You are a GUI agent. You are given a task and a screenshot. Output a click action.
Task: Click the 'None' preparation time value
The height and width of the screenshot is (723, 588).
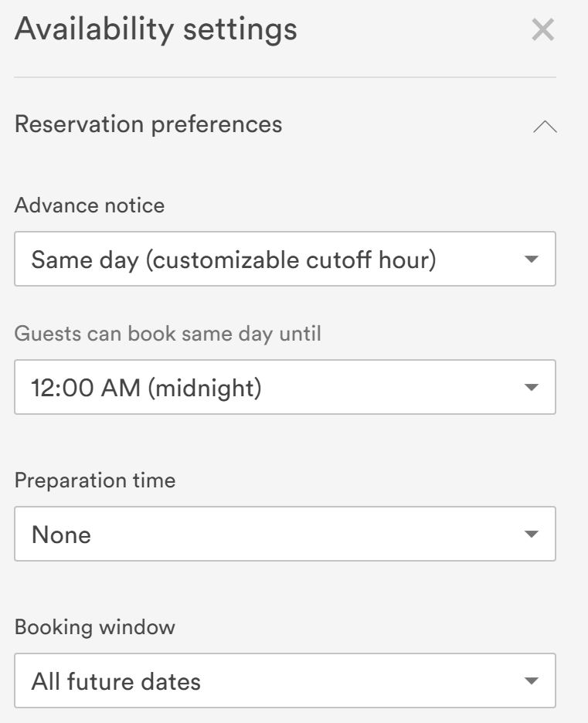pos(61,535)
